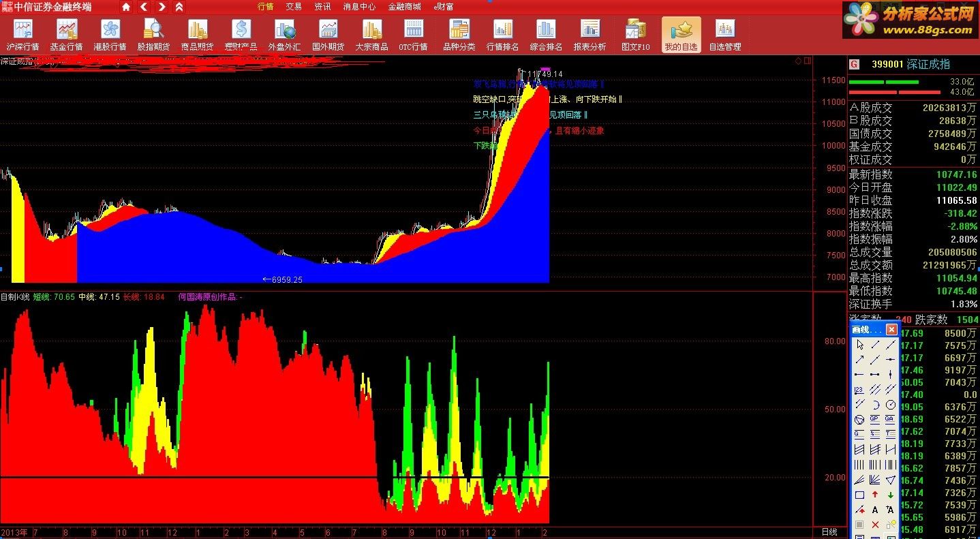The height and width of the screenshot is (539, 980).
Task: Open the 基金行情 fund quotes icon
Action: (66, 35)
